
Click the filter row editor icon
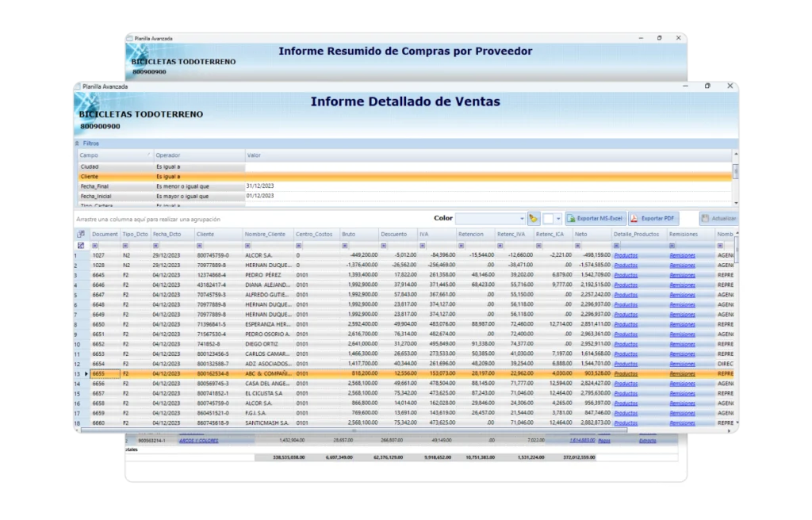click(x=82, y=246)
